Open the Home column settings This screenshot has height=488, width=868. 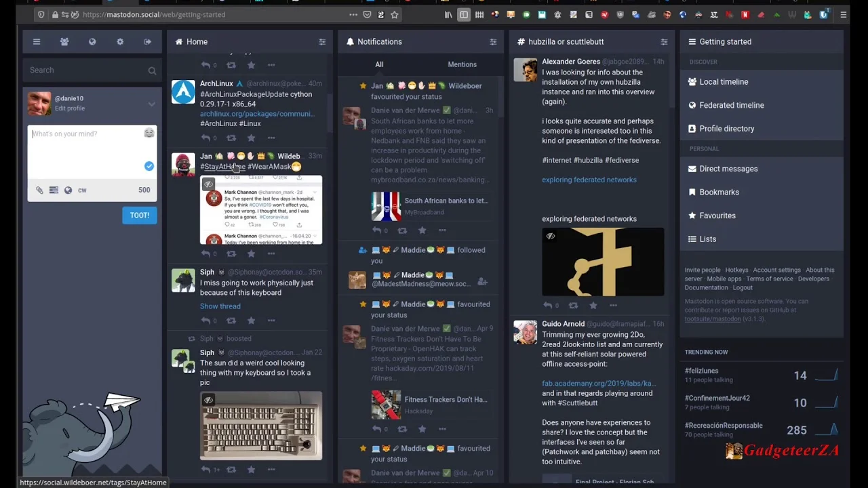point(322,42)
